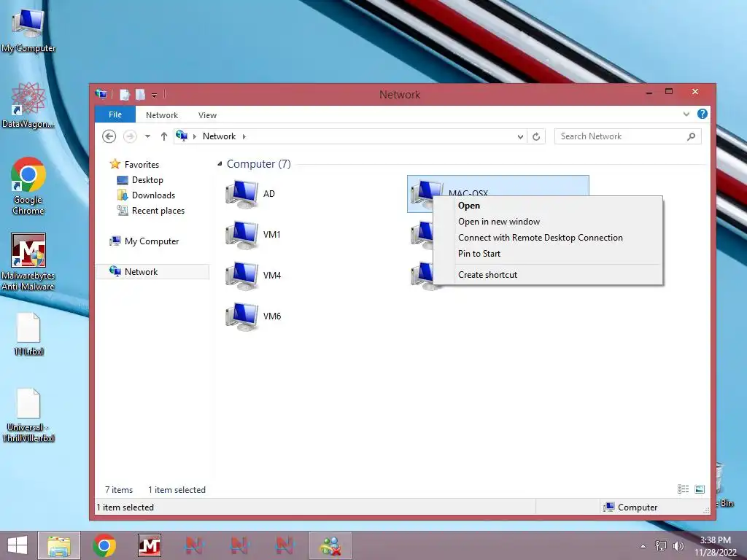The image size is (747, 560).
Task: Choose Connect with Remote Desktop Connection
Action: [548, 238]
